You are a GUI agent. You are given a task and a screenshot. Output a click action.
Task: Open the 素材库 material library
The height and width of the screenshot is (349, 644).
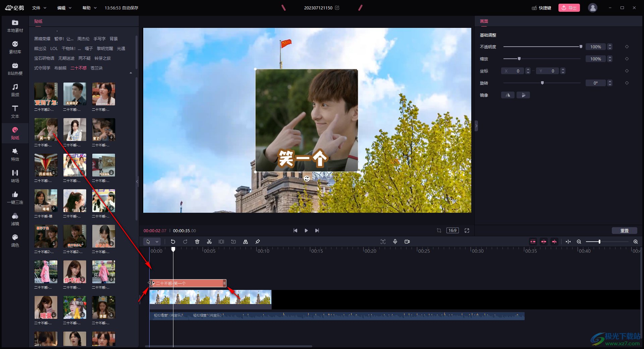15,48
